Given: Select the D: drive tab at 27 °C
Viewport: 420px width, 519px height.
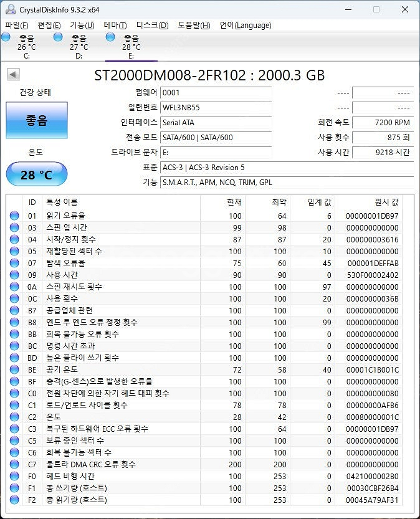Looking at the screenshot, I should click(79, 46).
